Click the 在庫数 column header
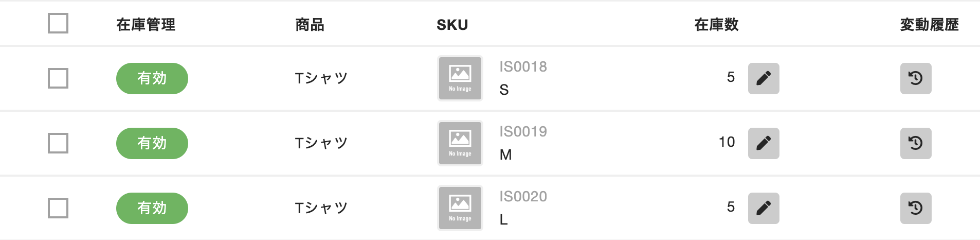 point(716,25)
